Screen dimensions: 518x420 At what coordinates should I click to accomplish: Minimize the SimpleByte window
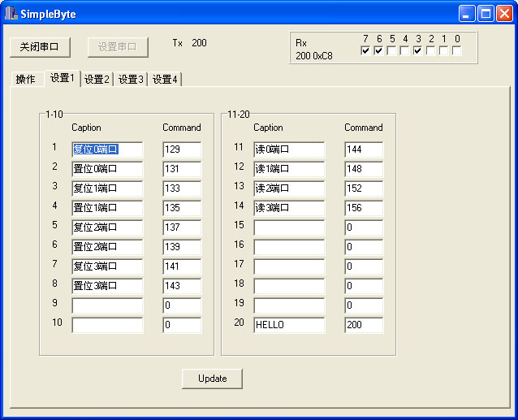[467, 14]
